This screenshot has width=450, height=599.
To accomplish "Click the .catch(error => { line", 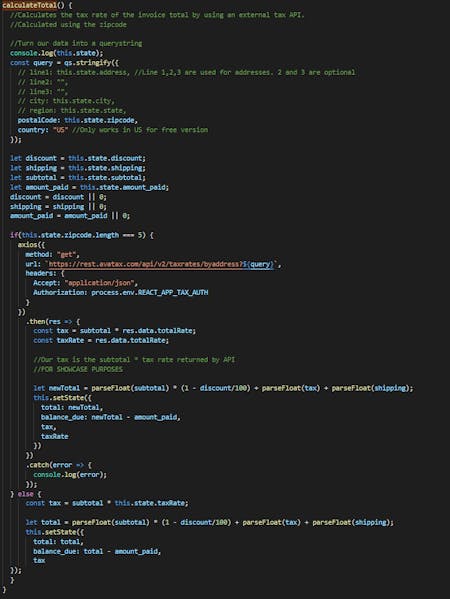I will point(58,465).
